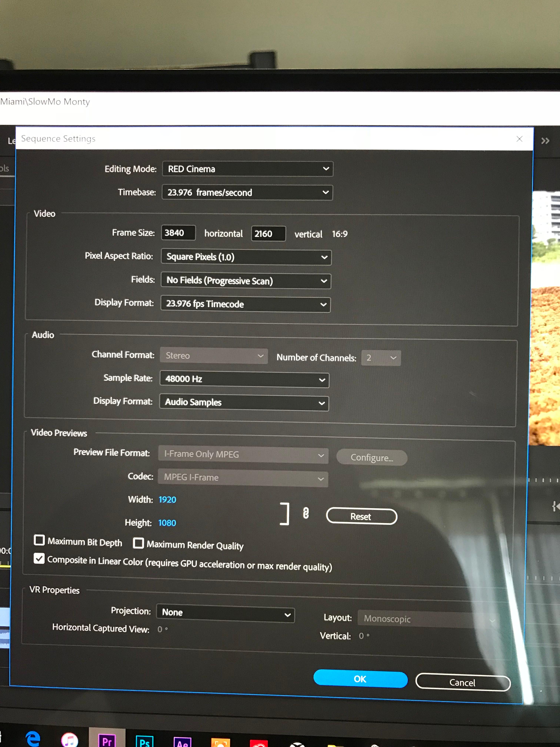Click the horizontal frame size field 3840
The image size is (560, 747).
point(178,233)
